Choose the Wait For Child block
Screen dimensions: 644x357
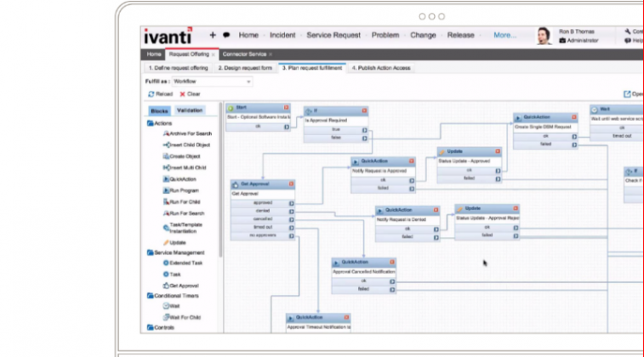click(182, 317)
